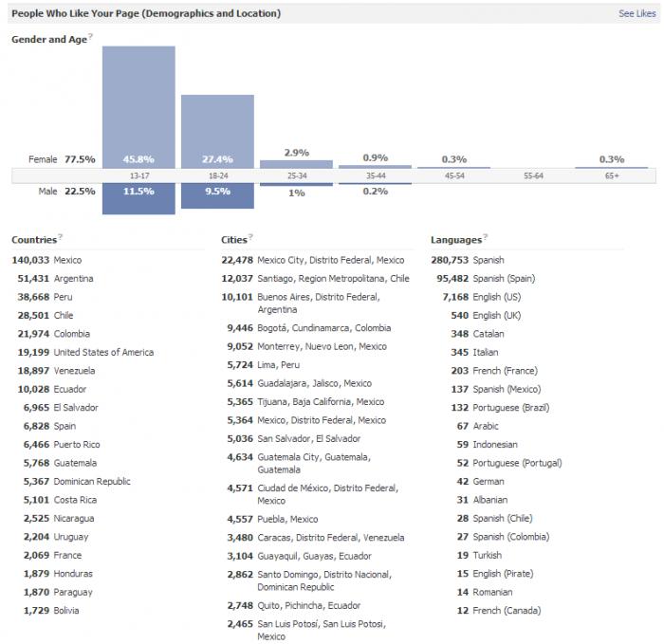
Task: Click the Arabic language row
Action: click(478, 426)
